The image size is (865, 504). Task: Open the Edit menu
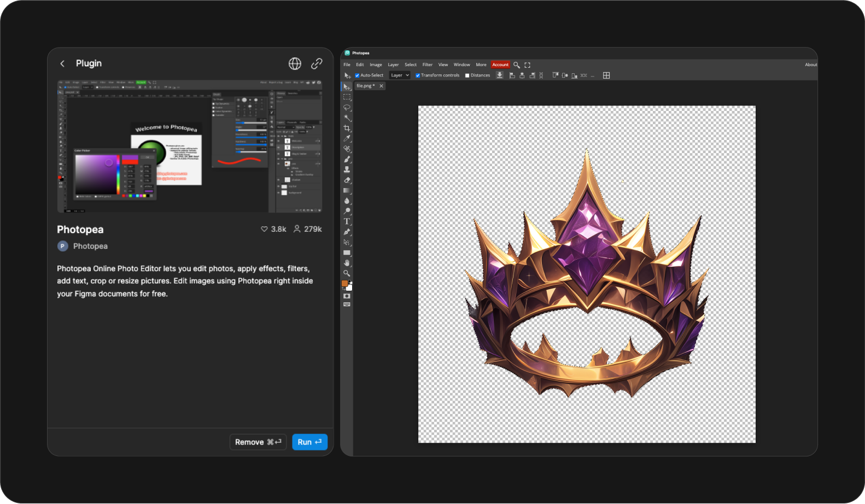[360, 65]
